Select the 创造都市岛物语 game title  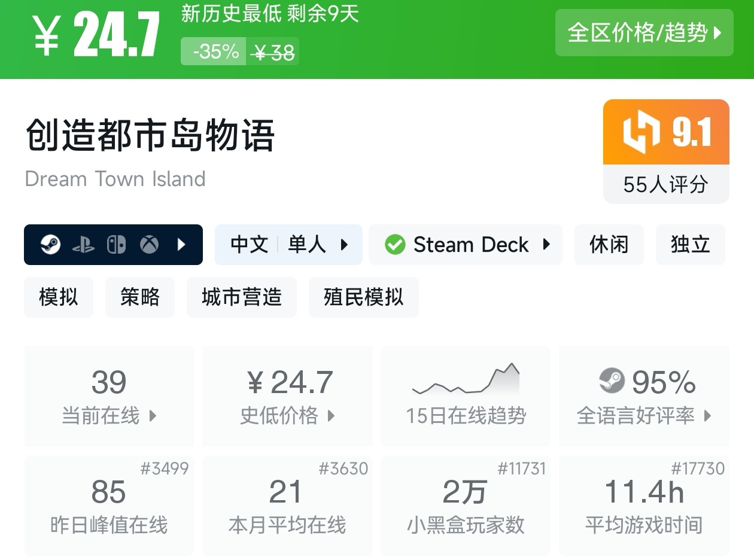click(x=150, y=135)
